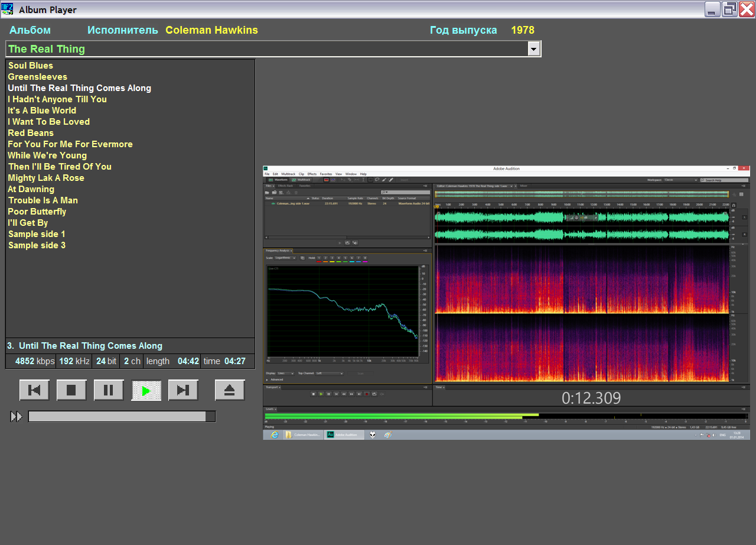Click the Исполнитель label
756x545 pixels.
[123, 30]
